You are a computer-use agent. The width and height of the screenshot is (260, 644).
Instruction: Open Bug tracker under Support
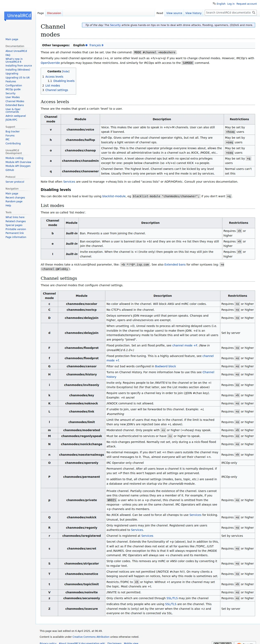(13, 132)
